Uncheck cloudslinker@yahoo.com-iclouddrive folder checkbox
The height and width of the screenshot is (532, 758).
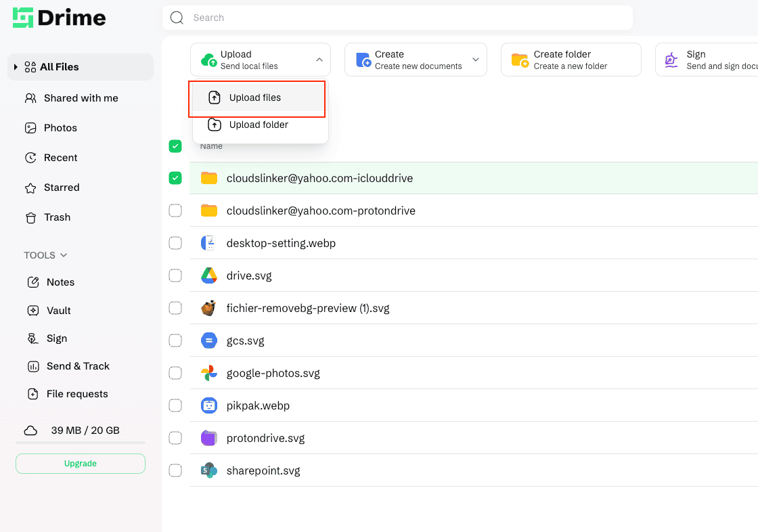pos(175,178)
